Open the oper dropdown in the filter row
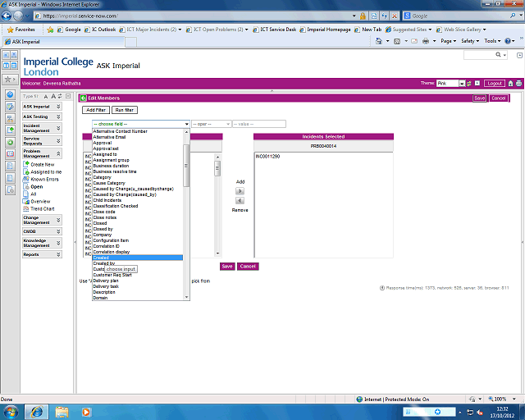This screenshot has height=420, width=525. click(210, 124)
